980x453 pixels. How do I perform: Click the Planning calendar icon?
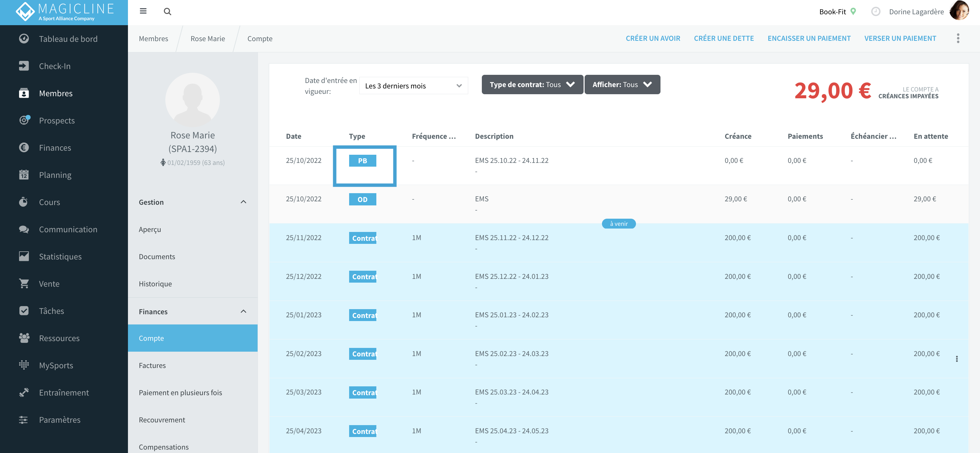click(24, 174)
